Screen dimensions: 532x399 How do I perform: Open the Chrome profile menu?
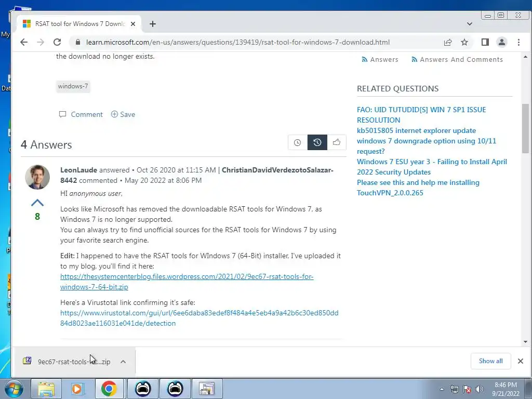coord(501,42)
